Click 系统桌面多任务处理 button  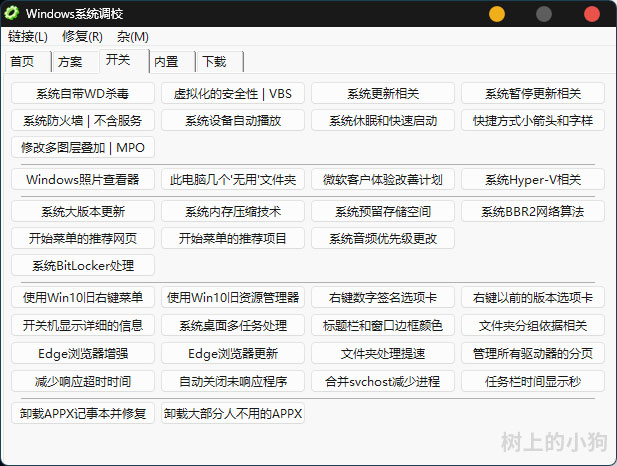(x=233, y=325)
